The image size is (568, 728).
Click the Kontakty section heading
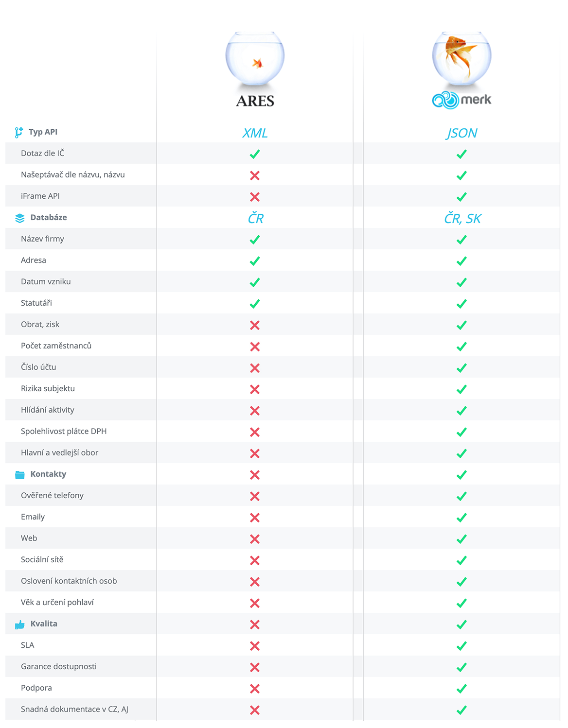[48, 474]
